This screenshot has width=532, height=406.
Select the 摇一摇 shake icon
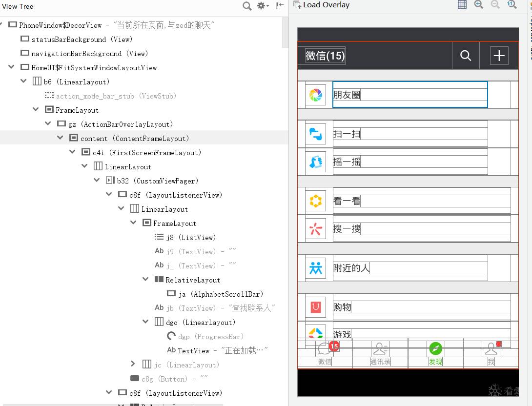pyautogui.click(x=315, y=162)
